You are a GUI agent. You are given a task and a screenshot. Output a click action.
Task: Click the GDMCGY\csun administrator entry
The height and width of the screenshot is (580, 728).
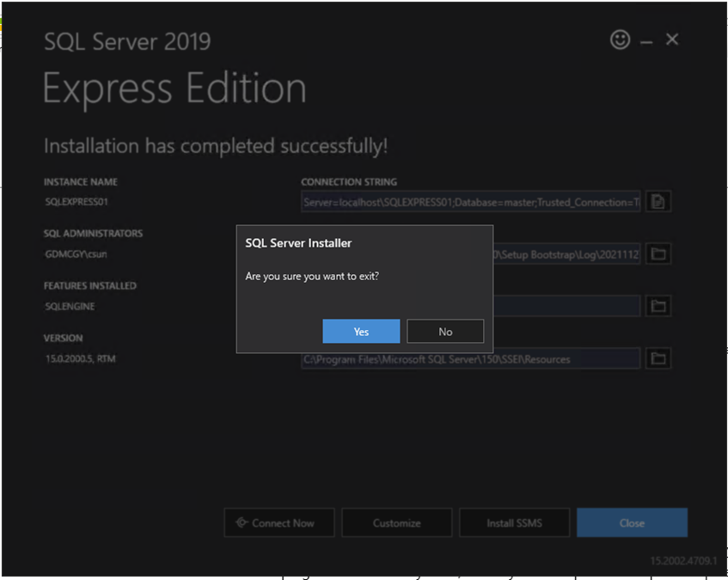point(76,254)
